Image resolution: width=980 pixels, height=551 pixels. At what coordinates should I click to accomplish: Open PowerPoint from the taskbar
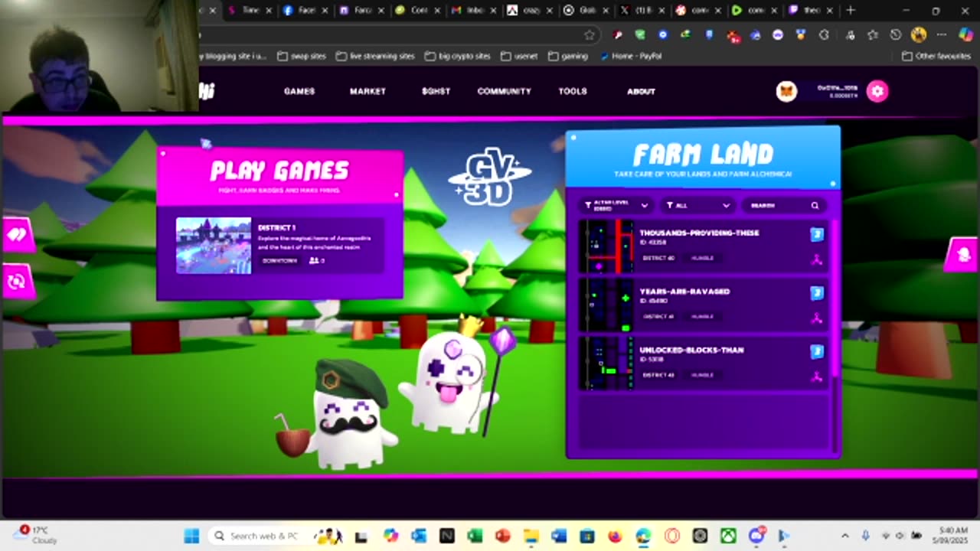503,536
